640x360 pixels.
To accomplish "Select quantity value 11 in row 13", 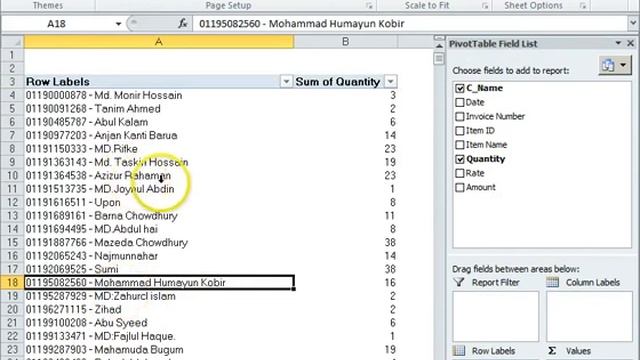I will tap(345, 216).
